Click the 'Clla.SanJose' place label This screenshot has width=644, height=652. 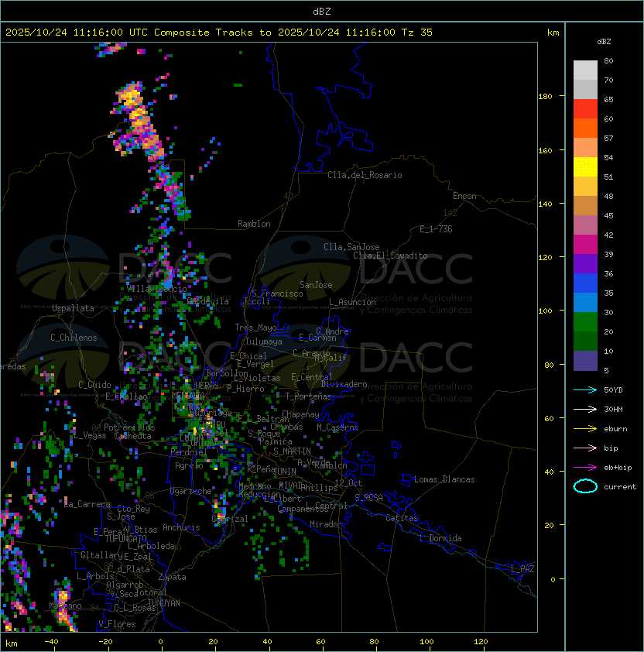click(351, 247)
